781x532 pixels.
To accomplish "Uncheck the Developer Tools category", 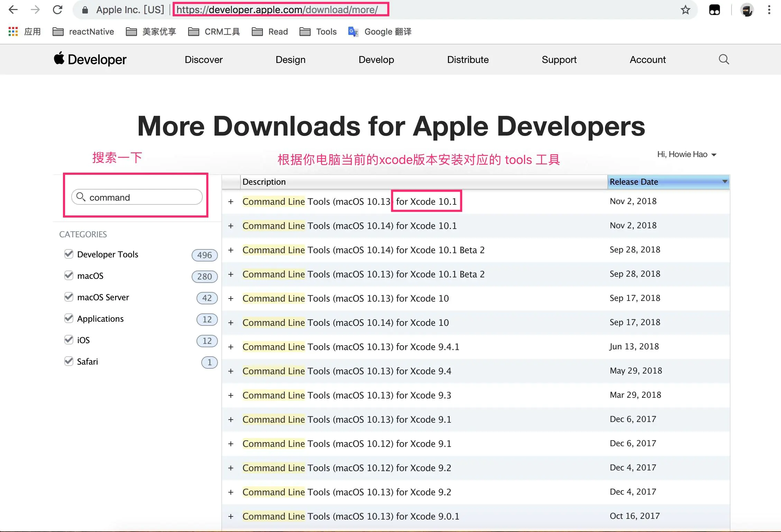I will [x=69, y=254].
